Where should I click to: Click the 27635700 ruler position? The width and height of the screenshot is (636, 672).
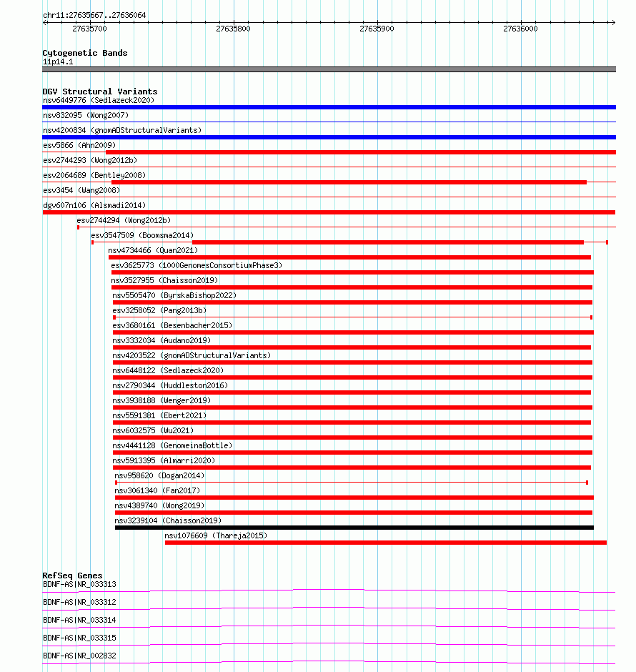click(x=89, y=29)
